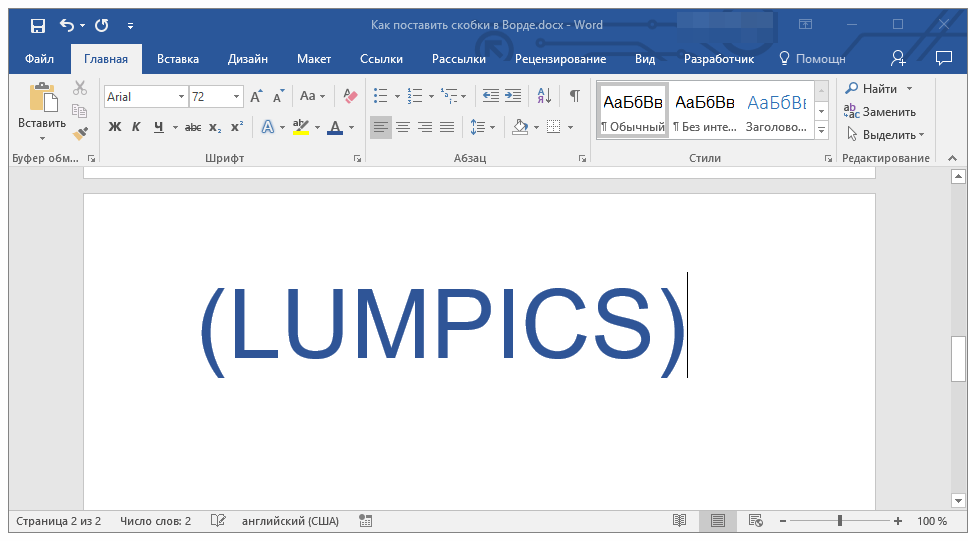The height and width of the screenshot is (541, 968).
Task: Apply the blue font color
Action: [335, 127]
